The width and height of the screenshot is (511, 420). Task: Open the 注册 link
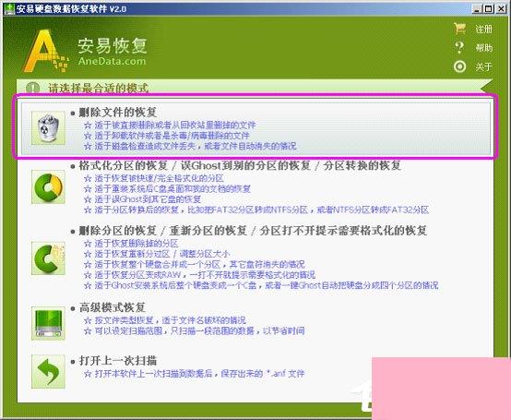click(483, 29)
